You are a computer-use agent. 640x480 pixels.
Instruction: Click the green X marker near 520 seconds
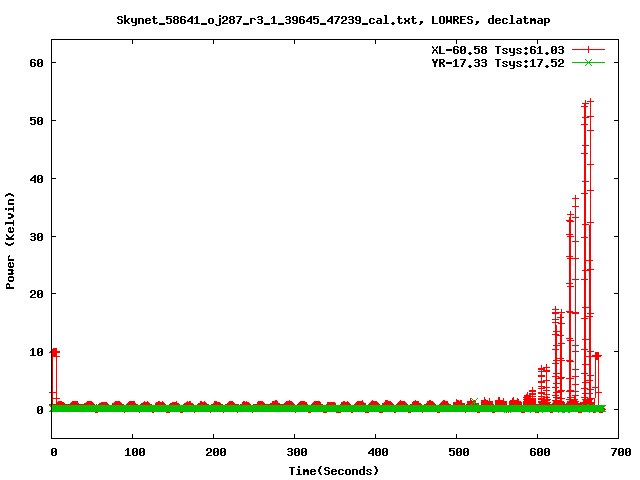coord(474,402)
